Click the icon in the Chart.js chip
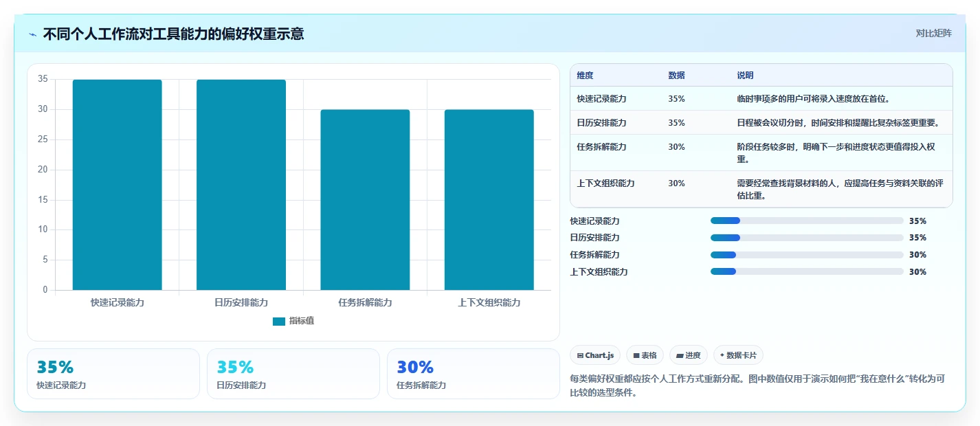The image size is (980, 426). (580, 356)
